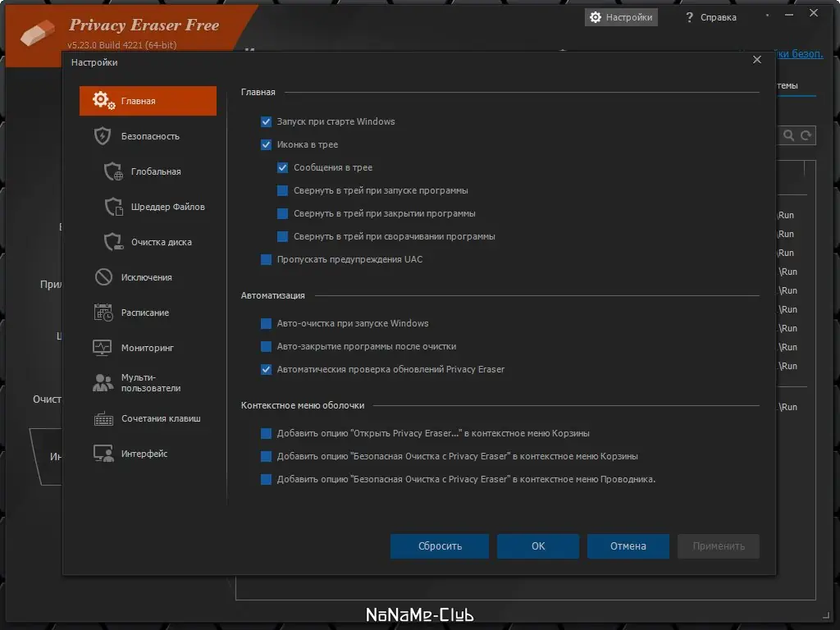Click the users icon for Мульти-пользователи

point(103,382)
